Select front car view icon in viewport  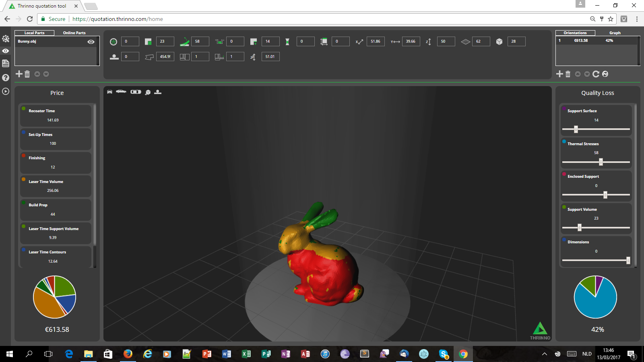pyautogui.click(x=109, y=92)
